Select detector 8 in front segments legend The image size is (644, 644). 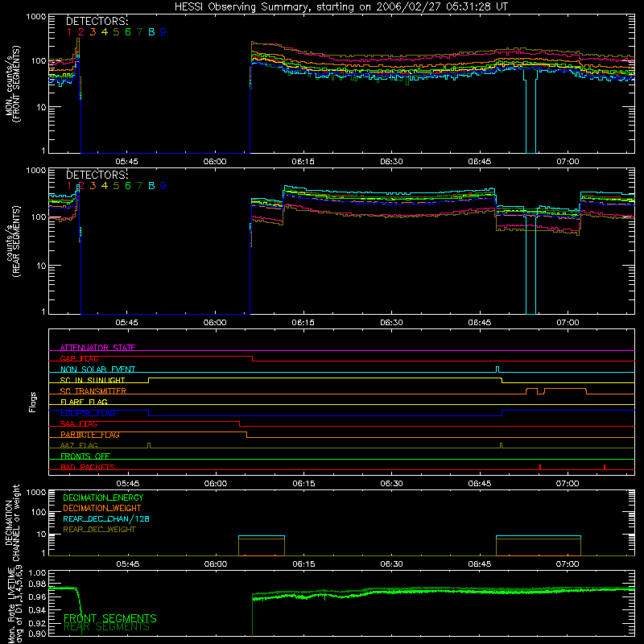pyautogui.click(x=151, y=32)
